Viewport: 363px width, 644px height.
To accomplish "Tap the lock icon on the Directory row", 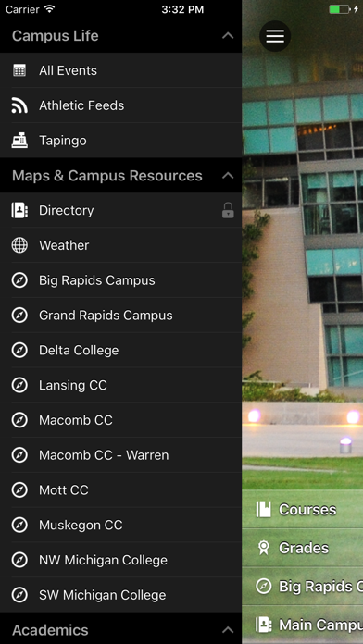I will [228, 210].
